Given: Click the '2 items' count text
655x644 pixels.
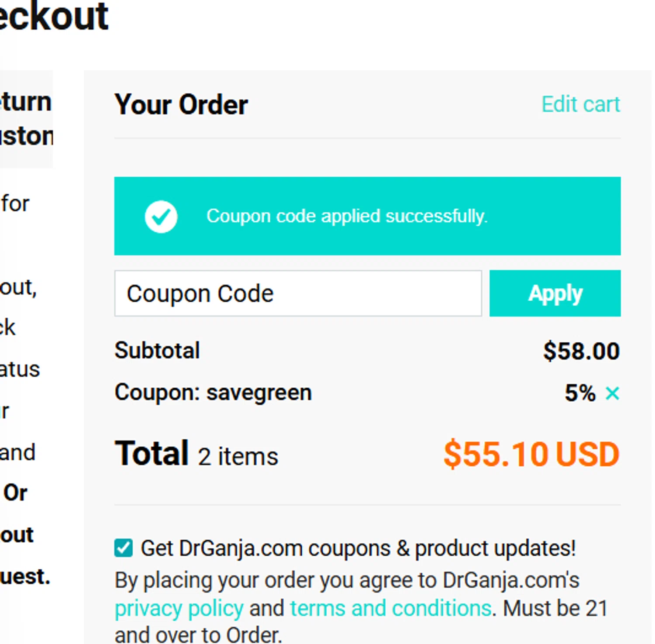Looking at the screenshot, I should pos(238,457).
